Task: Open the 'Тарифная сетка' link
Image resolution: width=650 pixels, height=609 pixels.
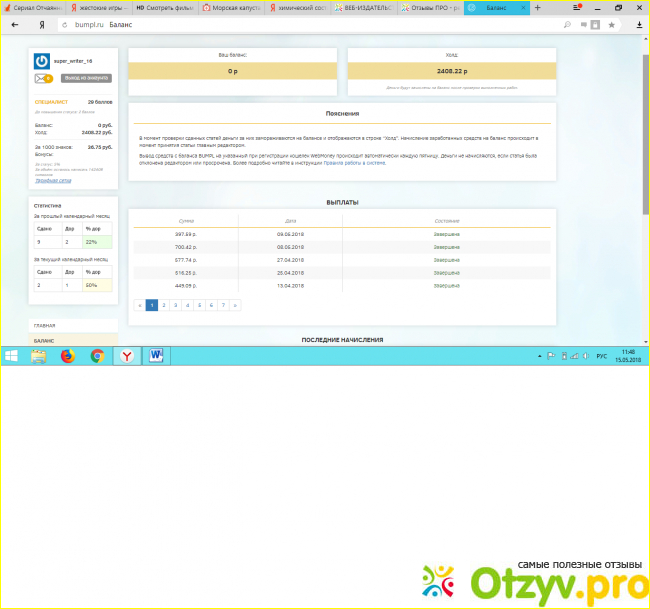Action: tap(53, 181)
